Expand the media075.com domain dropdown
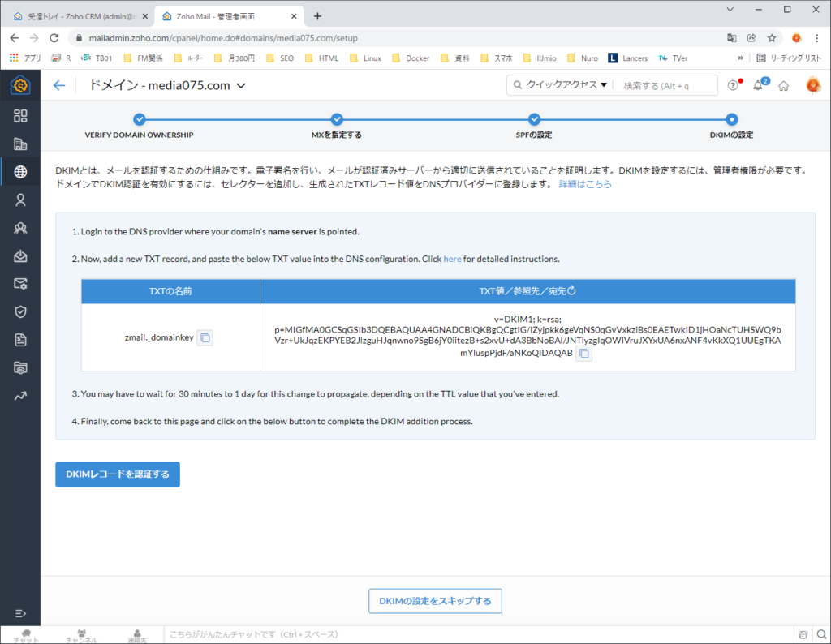Viewport: 831px width, 644px height. (x=241, y=86)
